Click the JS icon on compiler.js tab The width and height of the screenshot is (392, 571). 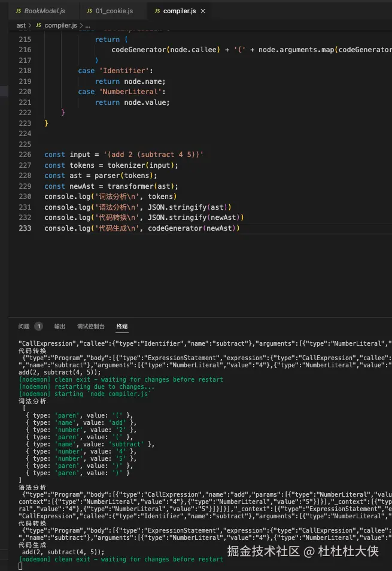(x=157, y=11)
